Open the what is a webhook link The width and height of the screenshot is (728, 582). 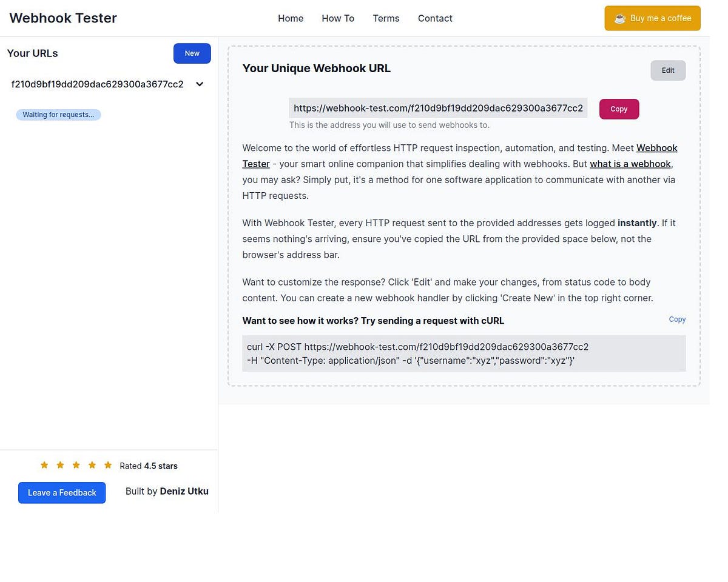point(630,164)
